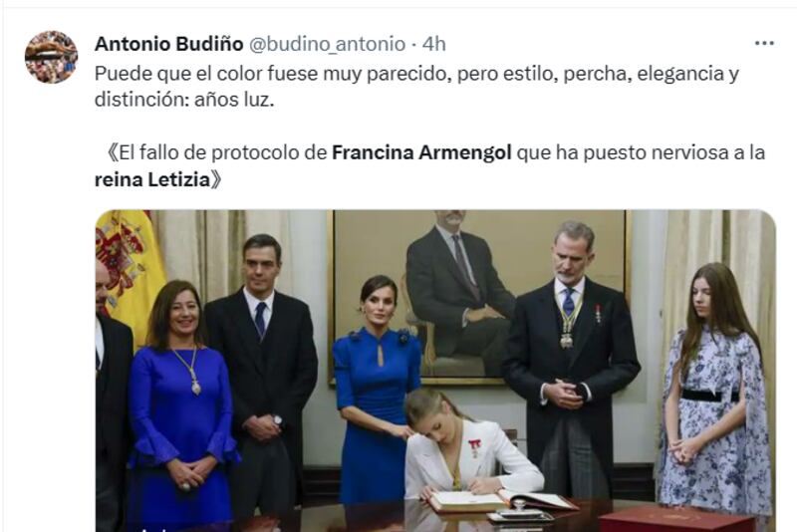Image resolution: width=797 pixels, height=532 pixels.
Task: Click the phrase 'que ha puesto nerviosa a la'
Action: click(641, 152)
